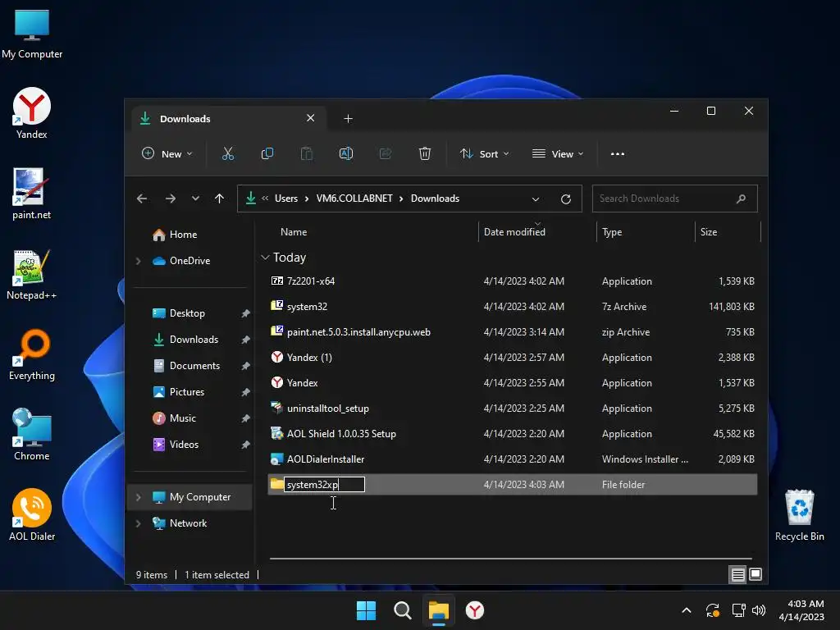840x630 pixels.
Task: Go up one folder level arrow
Action: click(x=219, y=199)
